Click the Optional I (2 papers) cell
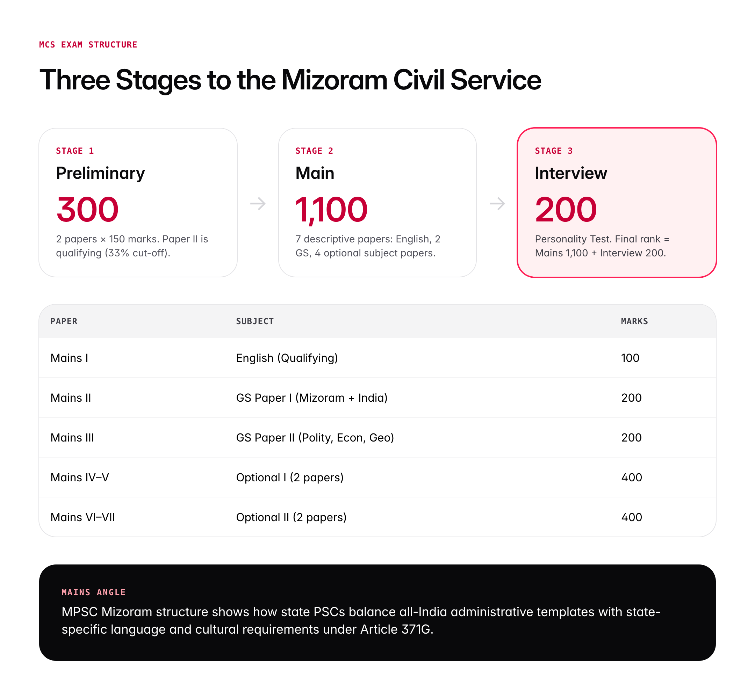The width and height of the screenshot is (755, 700). click(289, 477)
